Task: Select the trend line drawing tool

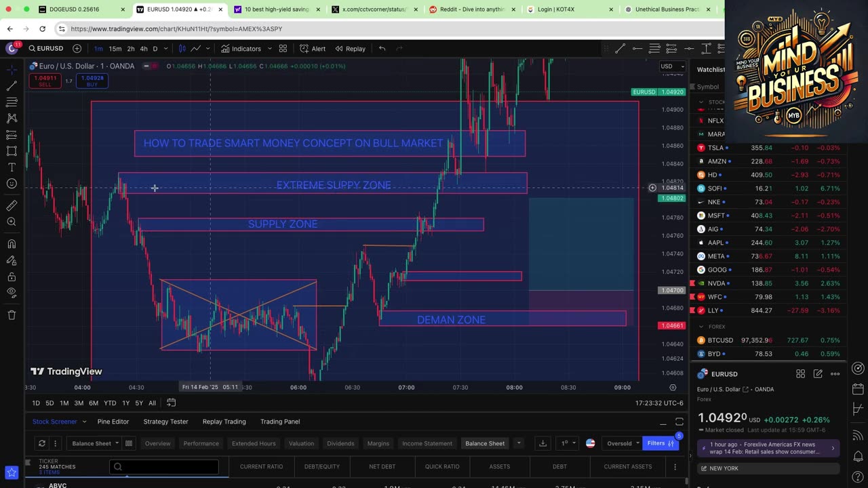Action: point(12,86)
